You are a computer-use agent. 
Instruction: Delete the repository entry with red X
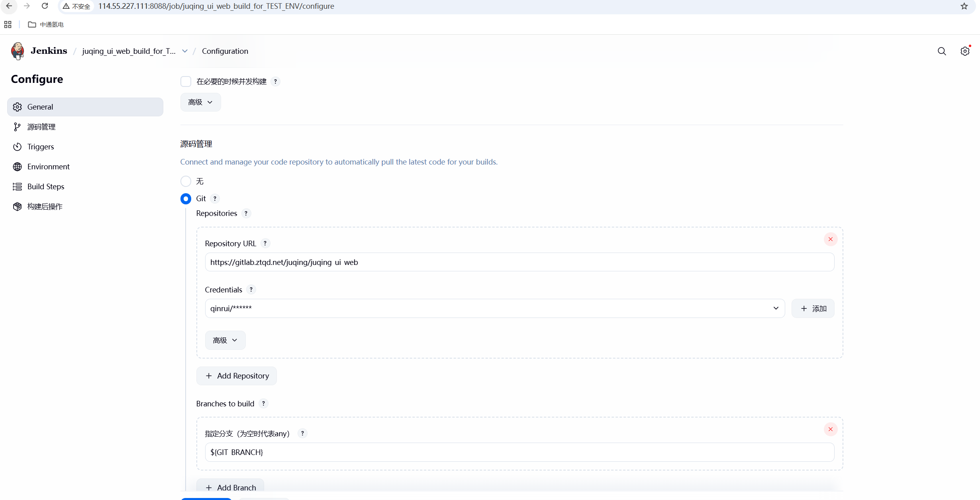(x=831, y=239)
